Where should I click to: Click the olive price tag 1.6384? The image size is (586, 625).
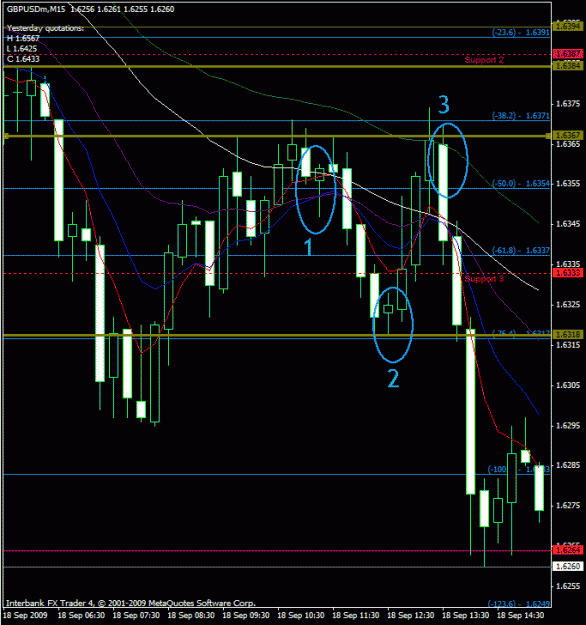coord(568,66)
